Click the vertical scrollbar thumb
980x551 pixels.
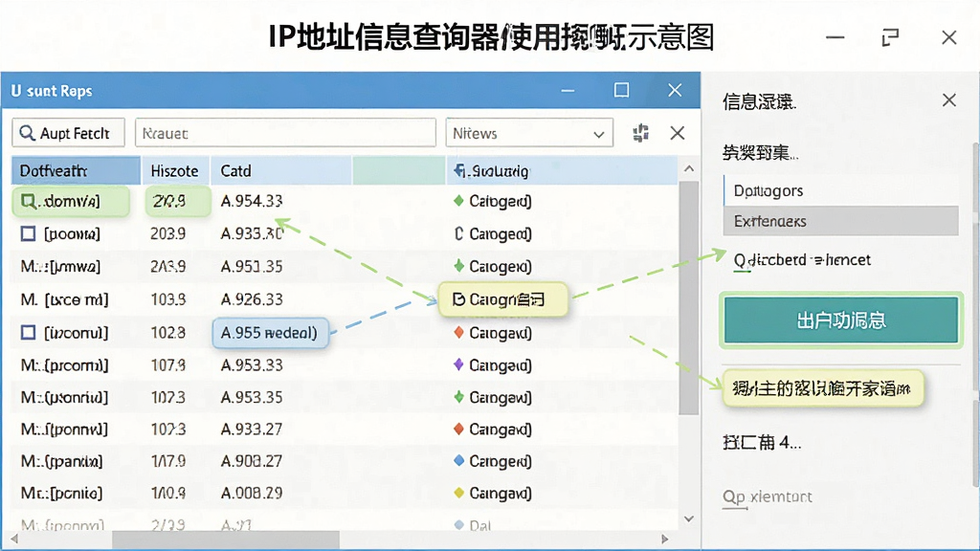pos(689,298)
